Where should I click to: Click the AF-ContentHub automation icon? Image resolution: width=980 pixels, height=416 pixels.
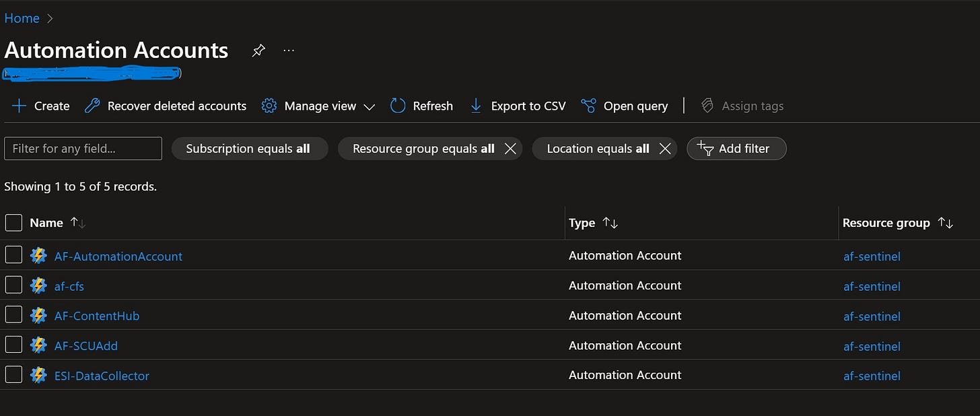pyautogui.click(x=38, y=315)
